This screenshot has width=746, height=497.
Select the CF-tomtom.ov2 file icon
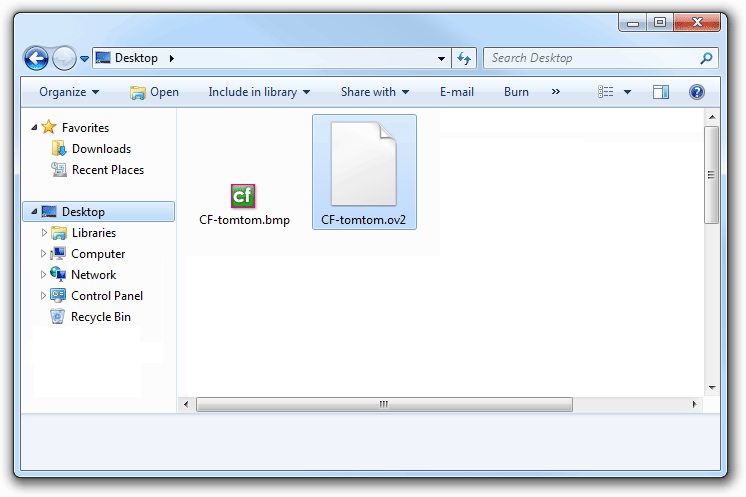pyautogui.click(x=364, y=165)
